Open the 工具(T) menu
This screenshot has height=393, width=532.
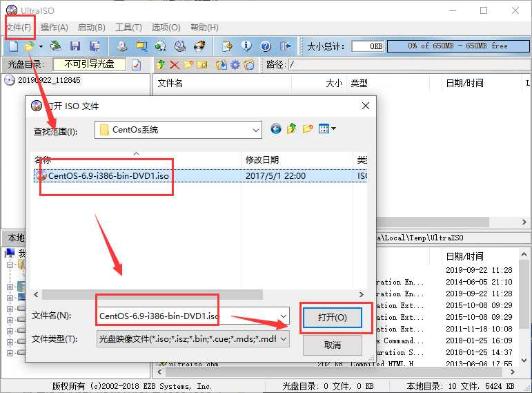[128, 28]
